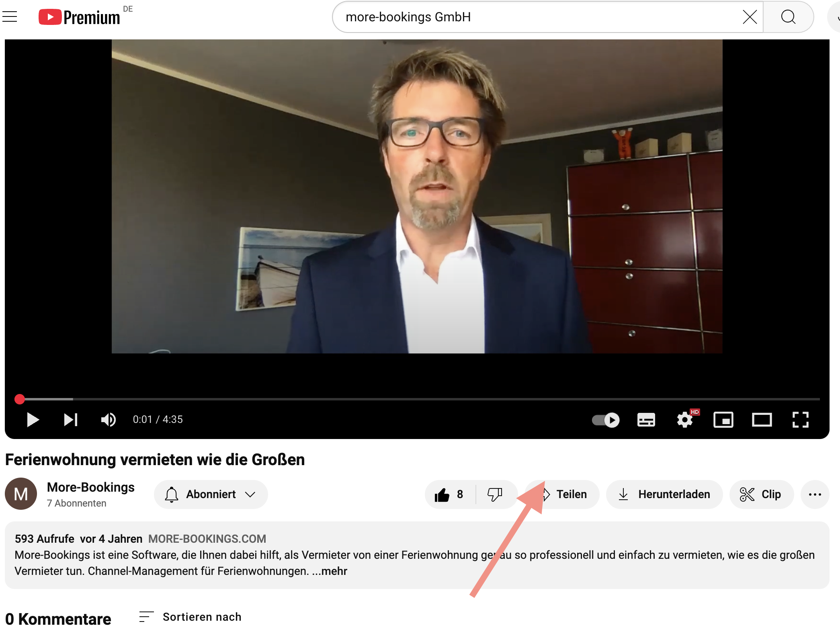840x636 pixels.
Task: Open the video settings gear
Action: [685, 420]
